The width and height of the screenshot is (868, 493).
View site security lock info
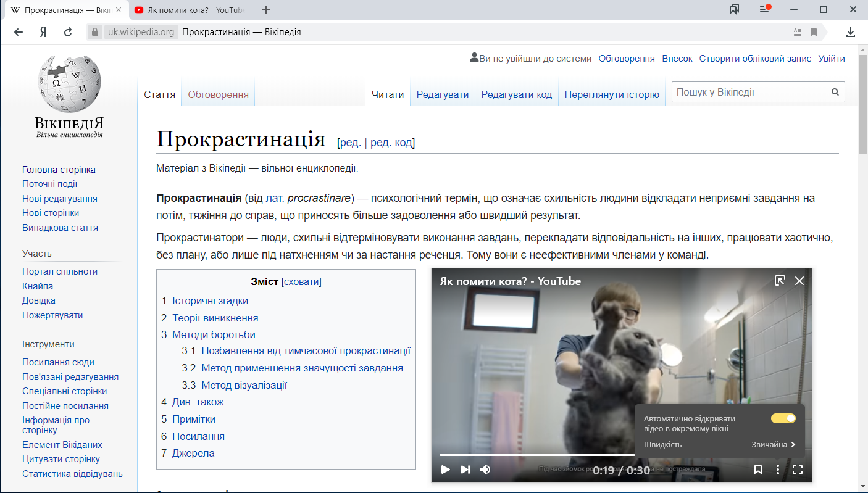pyautogui.click(x=94, y=32)
